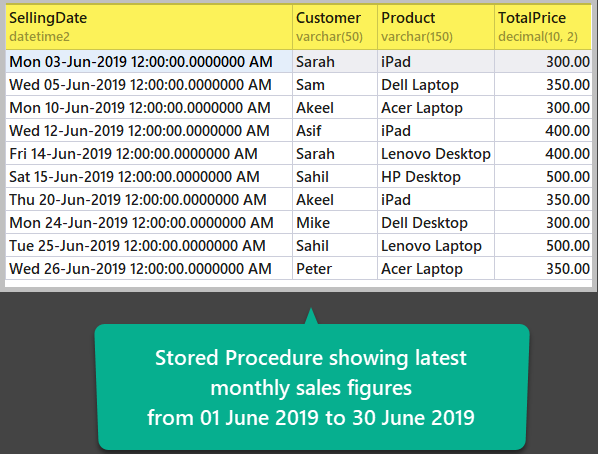The width and height of the screenshot is (598, 454).
Task: Click 'Acer Laptop' in Peter's row
Action: point(436,269)
